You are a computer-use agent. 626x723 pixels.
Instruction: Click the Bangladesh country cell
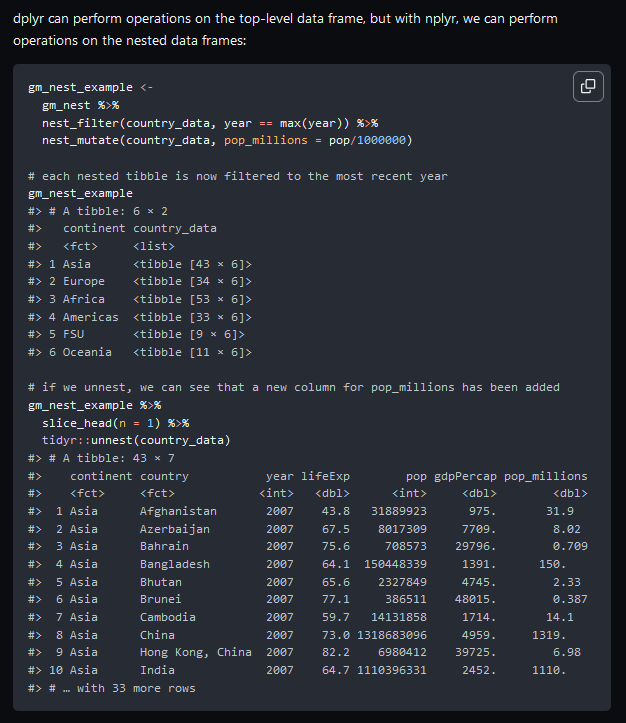tap(175, 564)
